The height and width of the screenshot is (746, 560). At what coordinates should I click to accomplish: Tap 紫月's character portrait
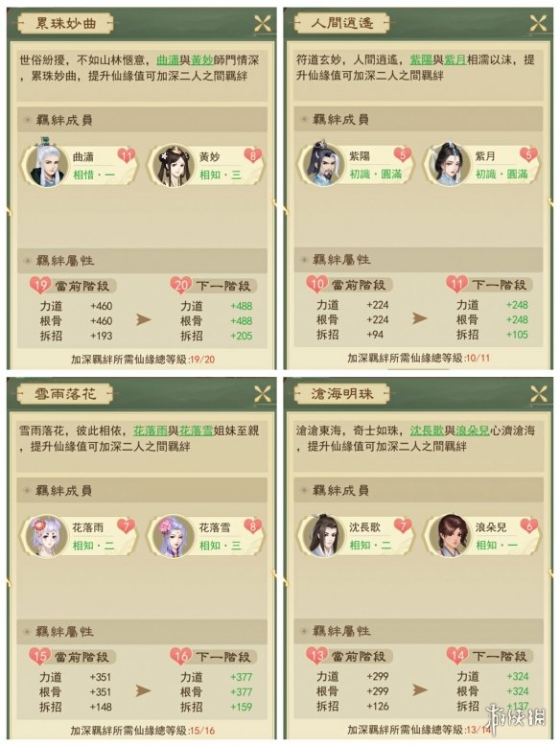(x=449, y=165)
